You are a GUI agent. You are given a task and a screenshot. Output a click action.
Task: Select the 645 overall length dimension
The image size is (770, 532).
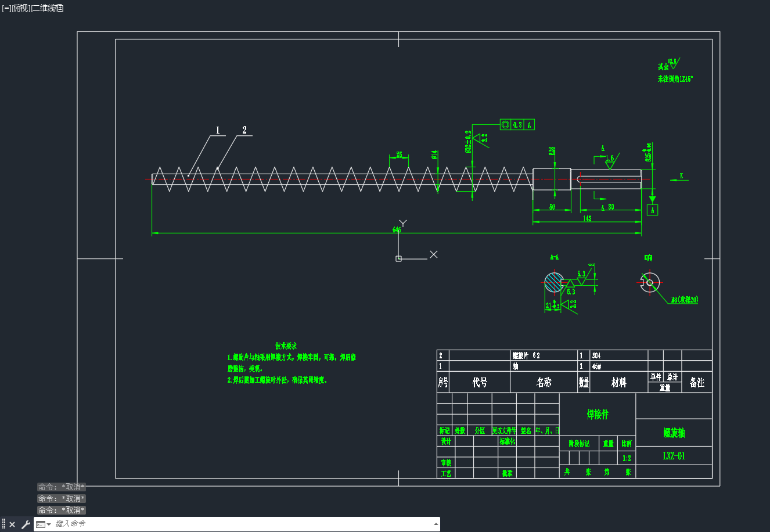click(397, 230)
